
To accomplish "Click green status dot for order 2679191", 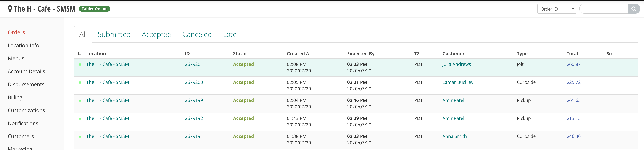I will pyautogui.click(x=80, y=137).
